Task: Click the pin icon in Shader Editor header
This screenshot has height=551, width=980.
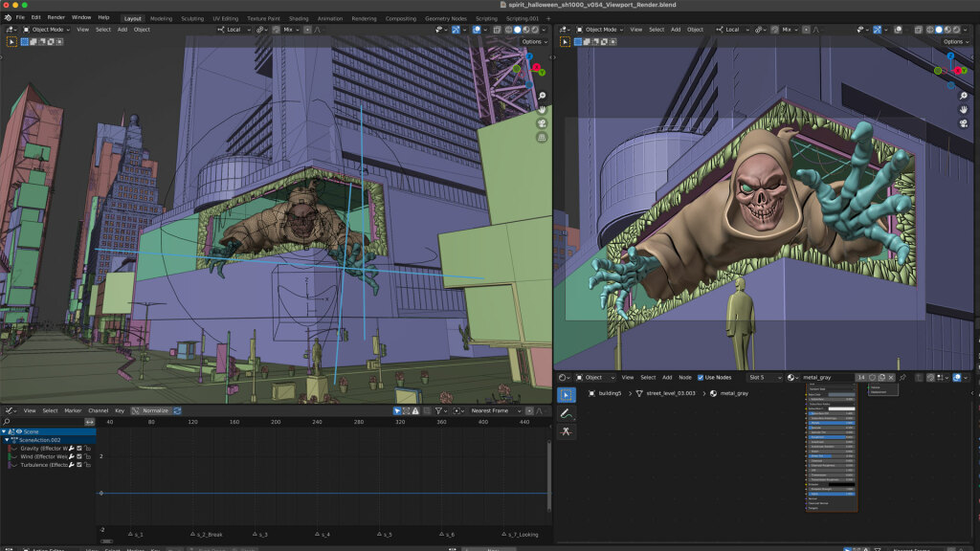Action: pos(903,376)
